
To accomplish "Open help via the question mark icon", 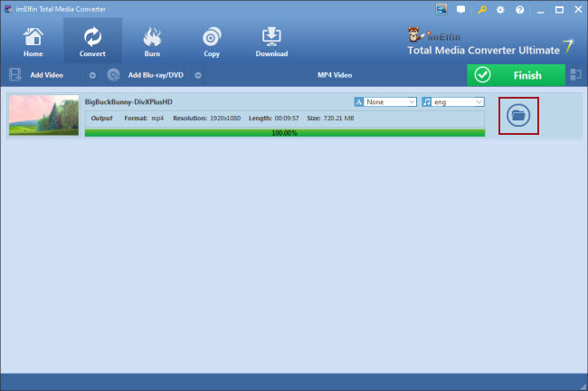I will [520, 10].
